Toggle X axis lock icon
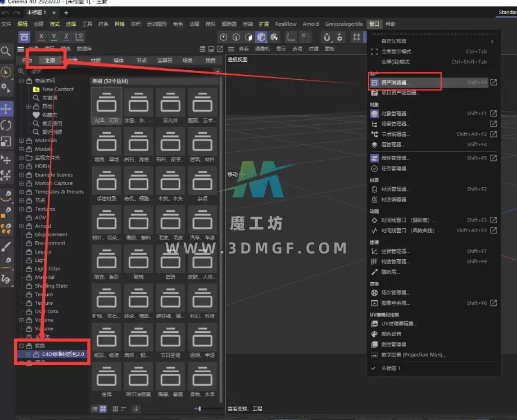The width and height of the screenshot is (517, 420). point(41,37)
